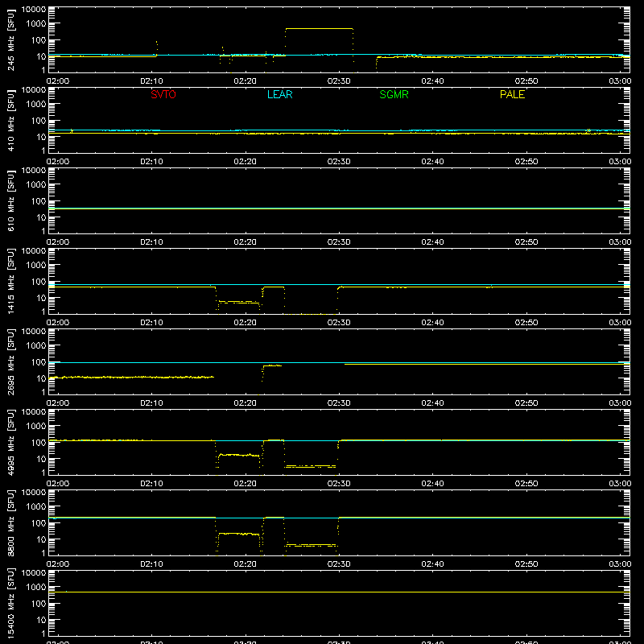The width and height of the screenshot is (644, 644).
Task: Click the 100 tick label on 4995 MHz axis
Action: click(39, 443)
